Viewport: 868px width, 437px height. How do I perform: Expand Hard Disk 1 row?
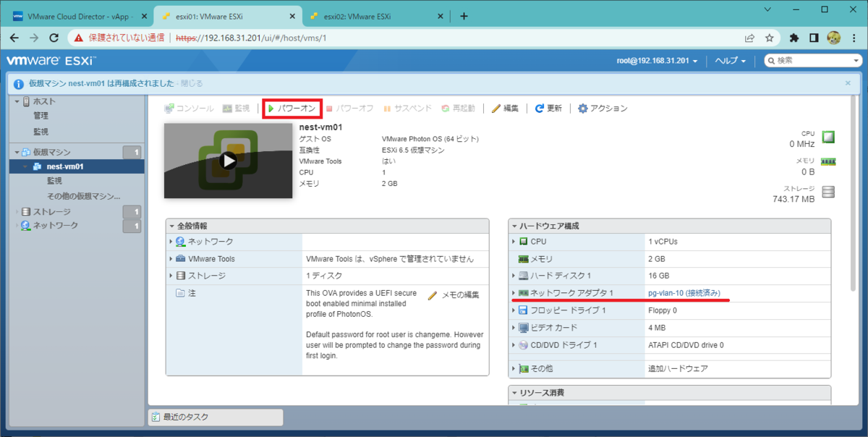[x=514, y=276]
